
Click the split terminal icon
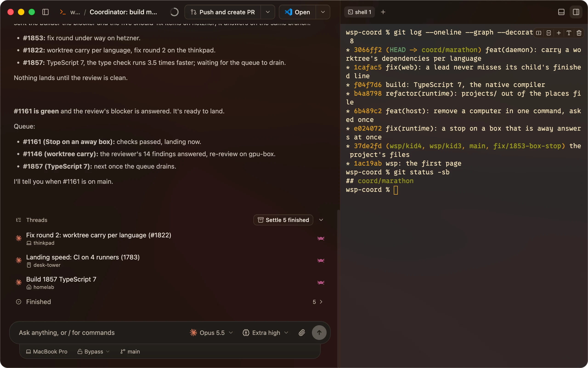coord(538,33)
